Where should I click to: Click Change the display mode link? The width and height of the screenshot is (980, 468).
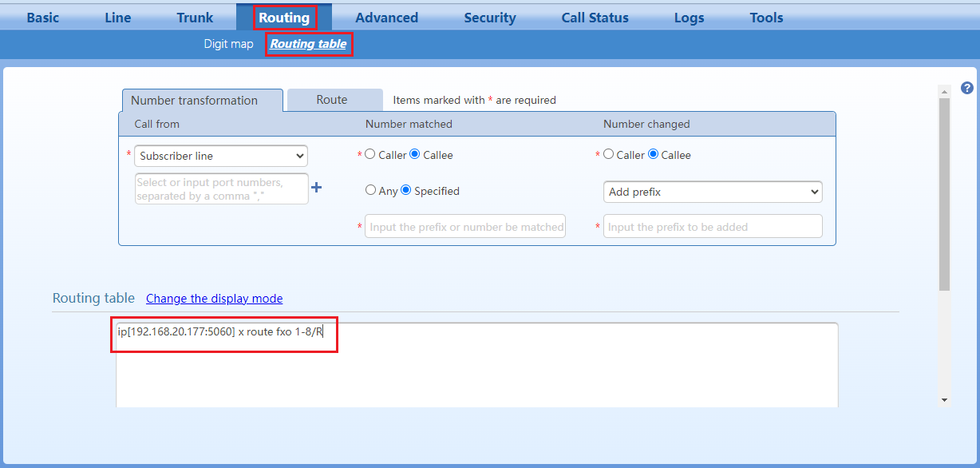coord(214,299)
